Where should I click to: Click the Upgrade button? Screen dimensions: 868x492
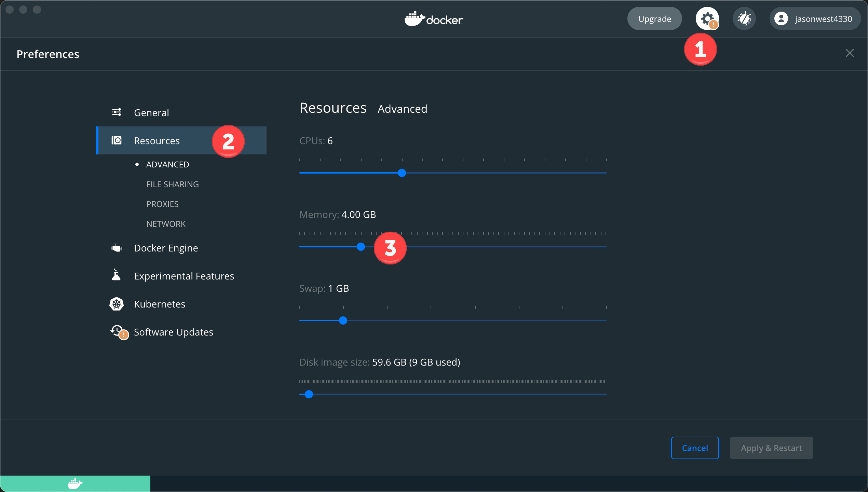tap(654, 18)
